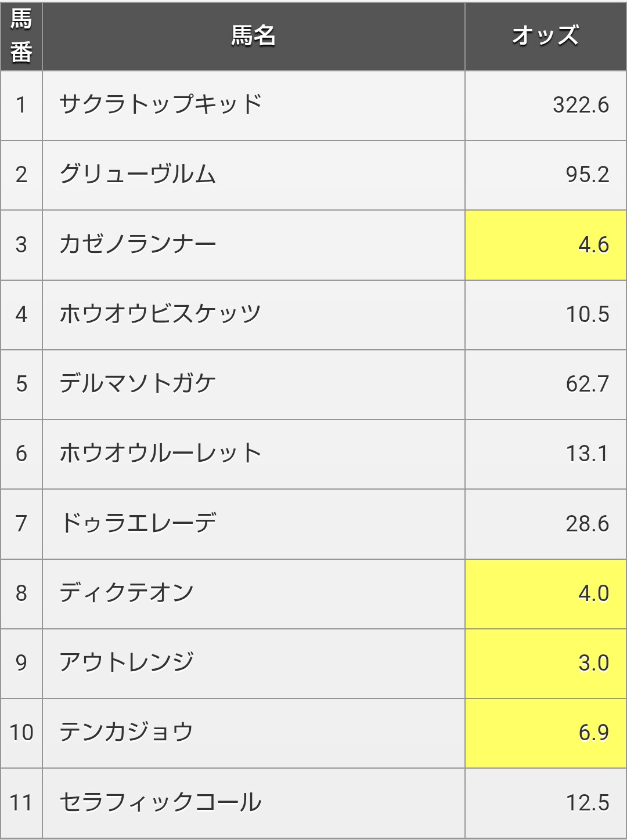Click the オッズ column header

(x=545, y=36)
